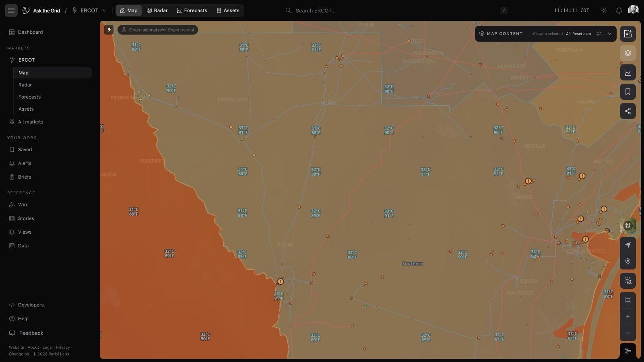Click the share map button

point(628,111)
